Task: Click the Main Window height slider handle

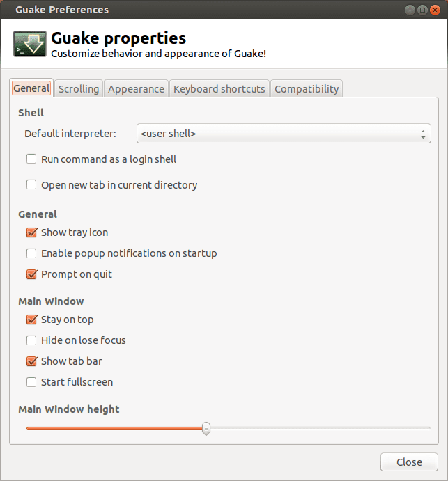Action: coord(206,428)
